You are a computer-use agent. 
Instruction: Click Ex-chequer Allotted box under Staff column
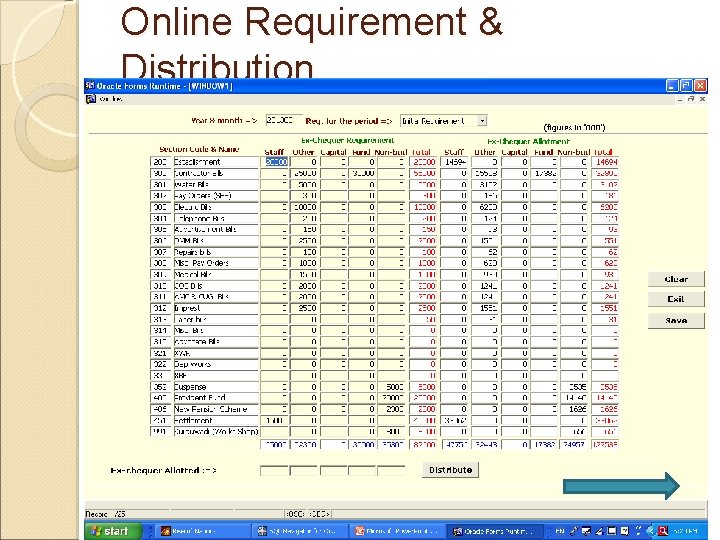click(x=274, y=470)
